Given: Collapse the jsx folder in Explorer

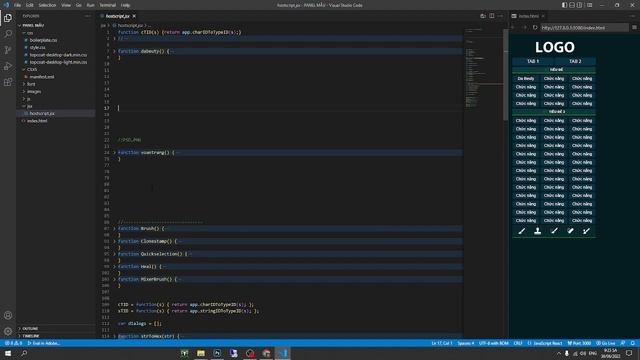Looking at the screenshot, I should (29, 106).
